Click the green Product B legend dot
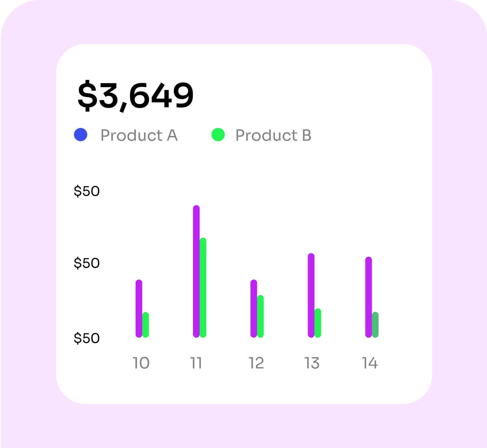 pyautogui.click(x=218, y=135)
